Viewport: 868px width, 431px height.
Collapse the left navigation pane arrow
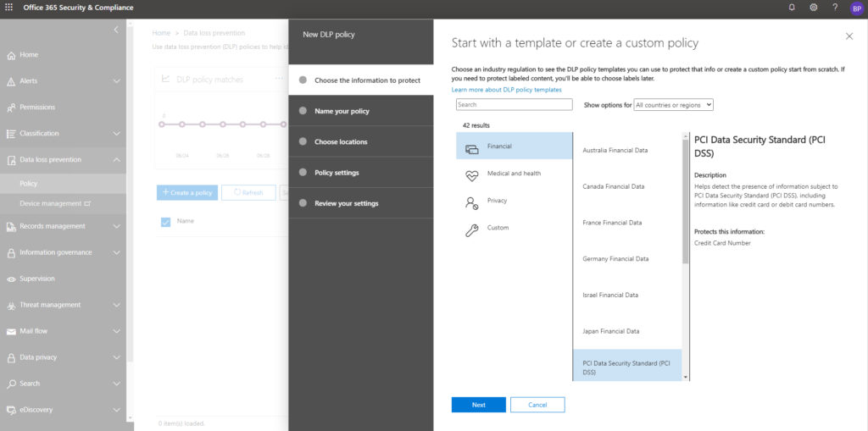115,30
